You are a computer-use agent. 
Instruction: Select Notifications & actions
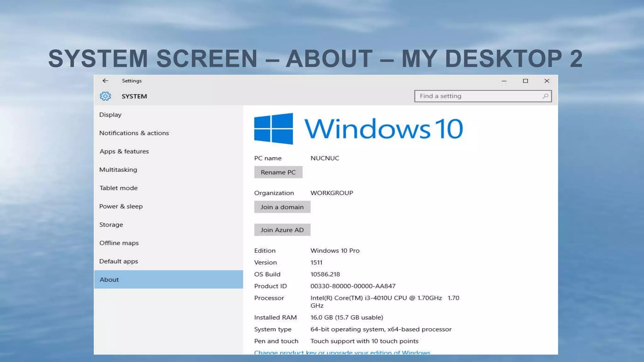point(169,133)
